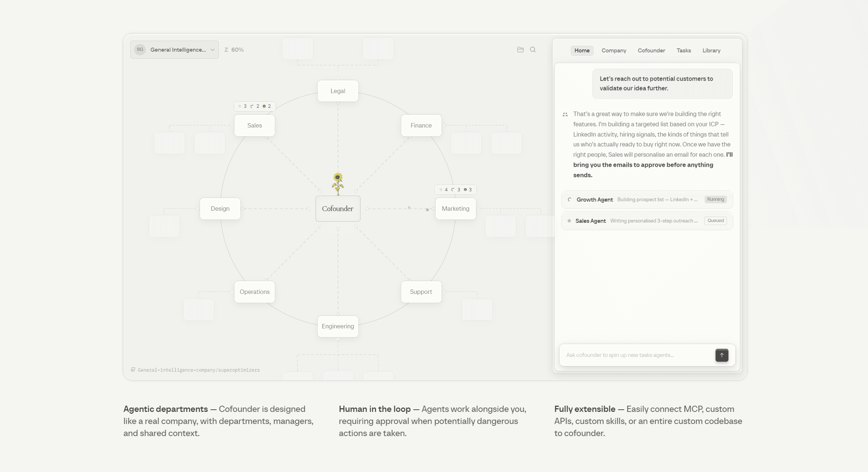Image resolution: width=868 pixels, height=472 pixels.
Task: Click the Agentic departments heading
Action: tap(166, 409)
